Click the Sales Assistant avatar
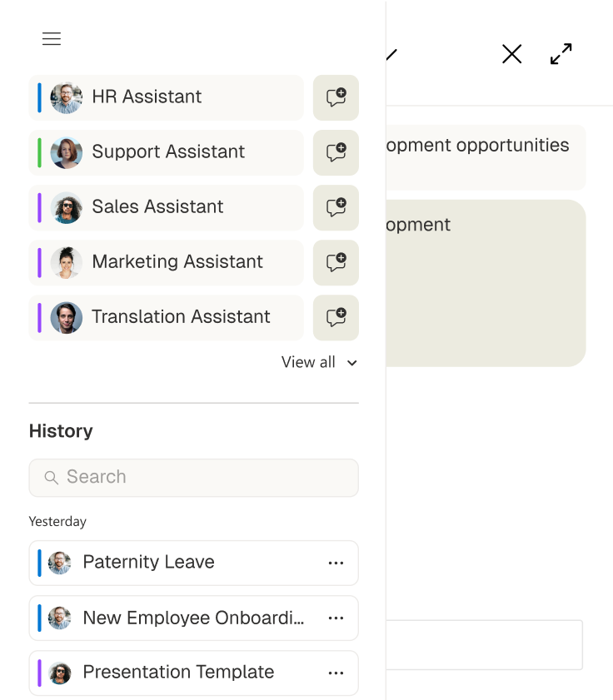Image resolution: width=613 pixels, height=700 pixels. (67, 207)
